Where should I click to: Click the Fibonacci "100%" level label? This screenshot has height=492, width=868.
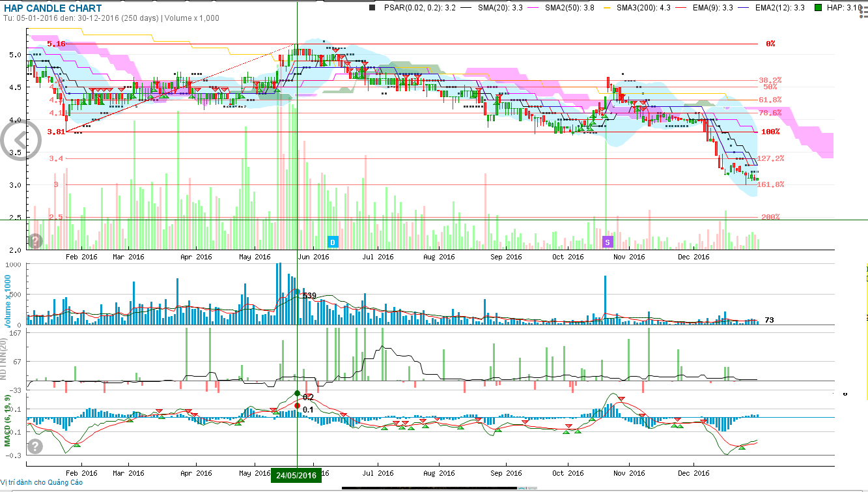770,132
